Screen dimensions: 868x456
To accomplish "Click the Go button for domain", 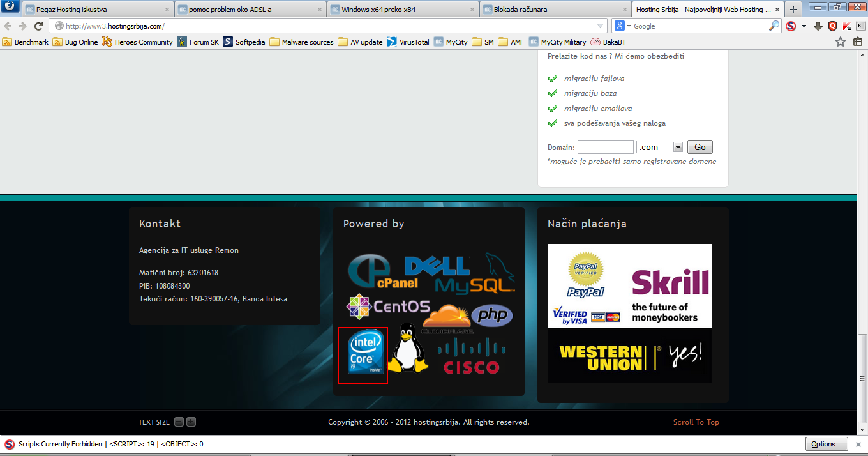I will pyautogui.click(x=700, y=147).
